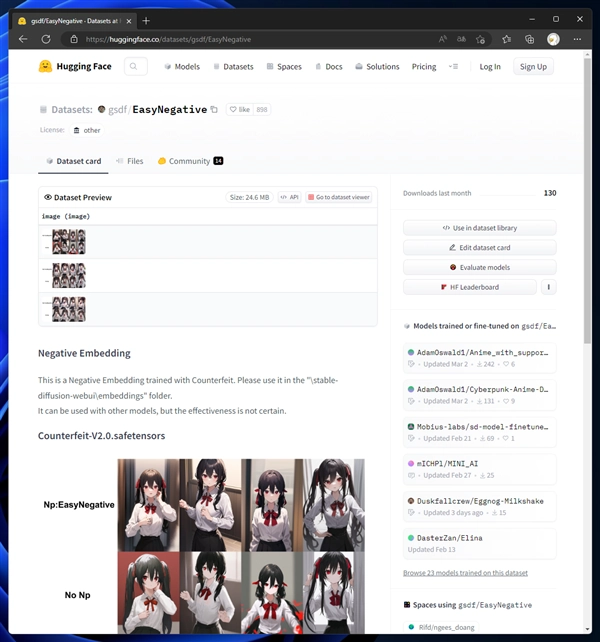This screenshot has height=642, width=600.
Task: Click HF Leaderboard button
Action: pos(470,287)
